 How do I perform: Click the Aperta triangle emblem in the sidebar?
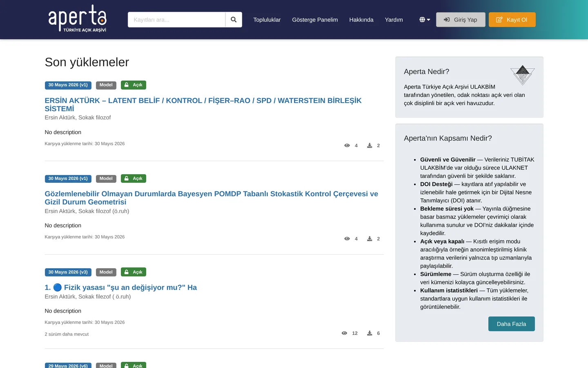coord(523,75)
